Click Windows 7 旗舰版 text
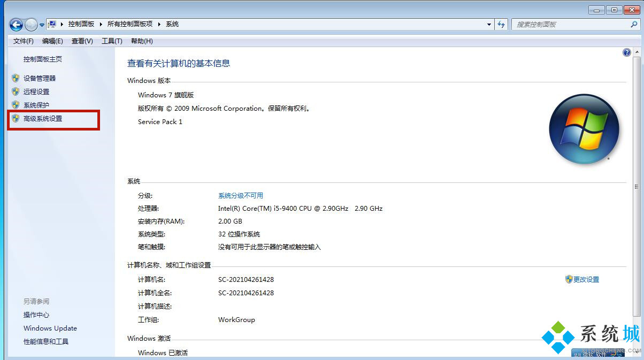The width and height of the screenshot is (644, 360). pyautogui.click(x=166, y=95)
